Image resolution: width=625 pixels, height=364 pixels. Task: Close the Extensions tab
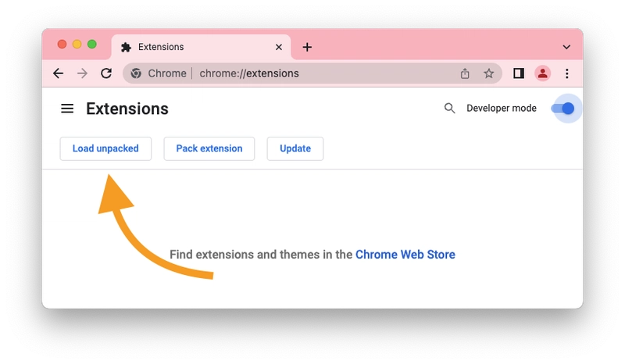coord(279,47)
